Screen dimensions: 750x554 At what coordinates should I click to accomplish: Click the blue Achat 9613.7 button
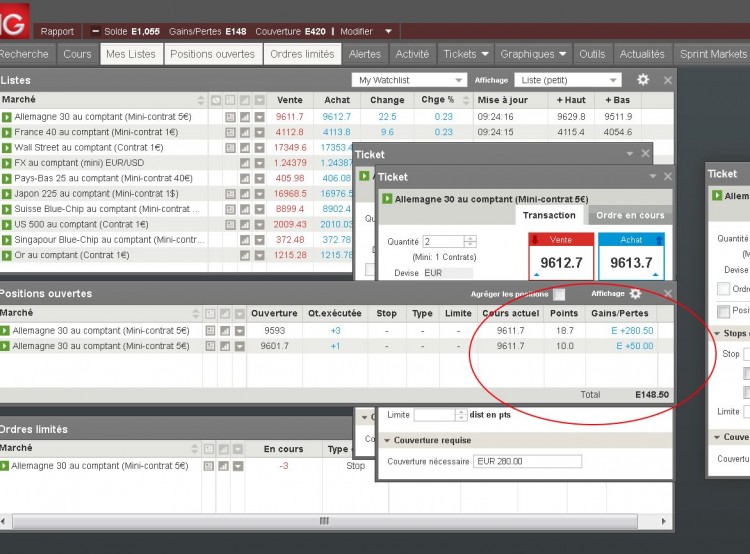click(x=631, y=256)
